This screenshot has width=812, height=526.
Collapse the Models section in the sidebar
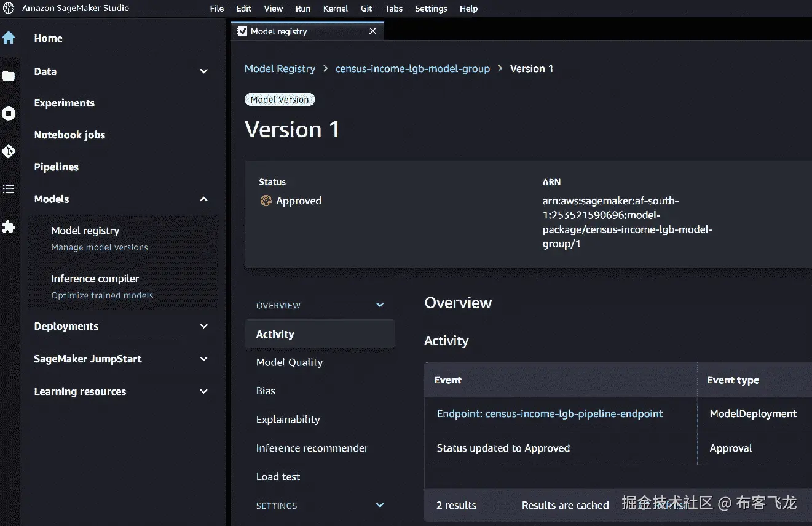(x=203, y=199)
